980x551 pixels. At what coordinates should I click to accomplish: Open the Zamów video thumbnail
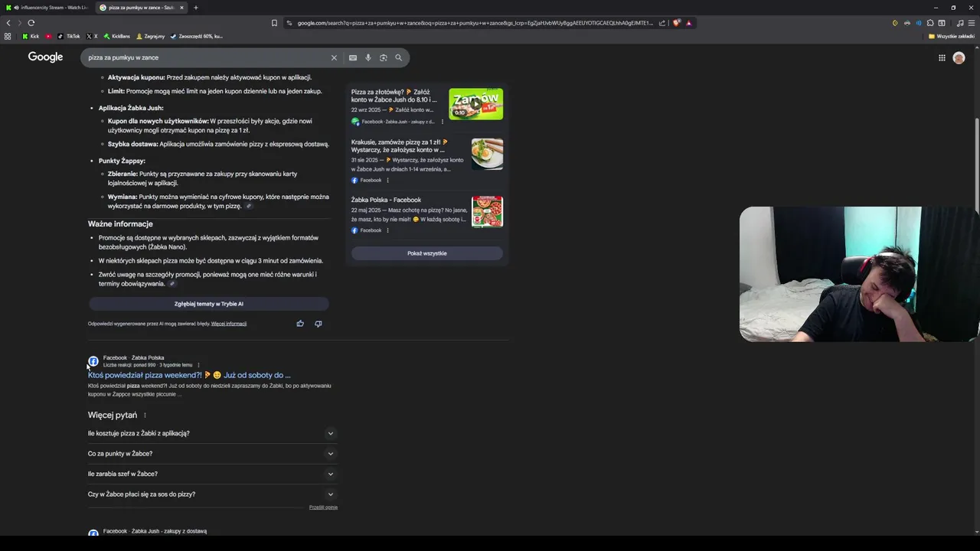(x=476, y=104)
